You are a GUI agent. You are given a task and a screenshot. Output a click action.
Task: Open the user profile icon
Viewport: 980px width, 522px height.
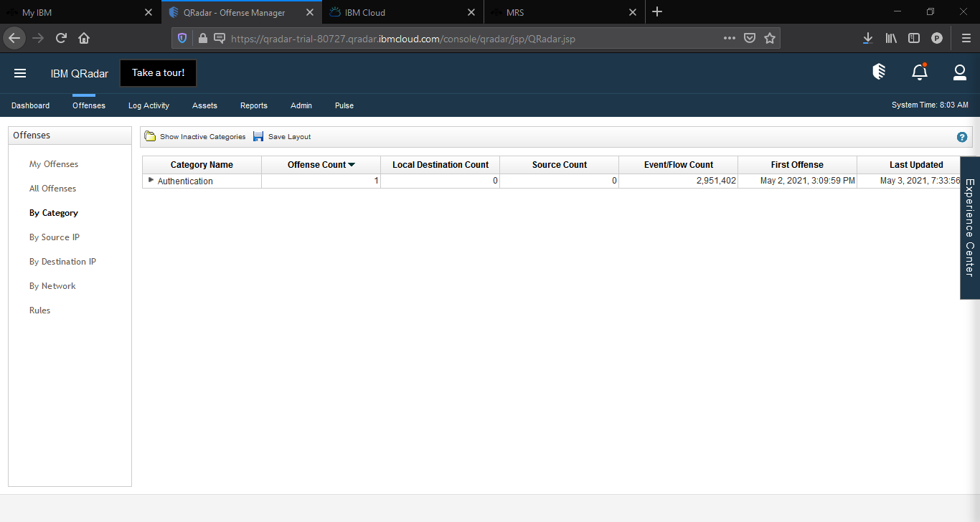(x=959, y=72)
